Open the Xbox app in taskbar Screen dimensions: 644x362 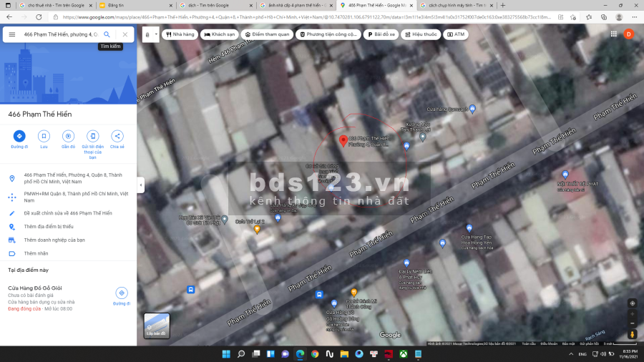pyautogui.click(x=404, y=354)
